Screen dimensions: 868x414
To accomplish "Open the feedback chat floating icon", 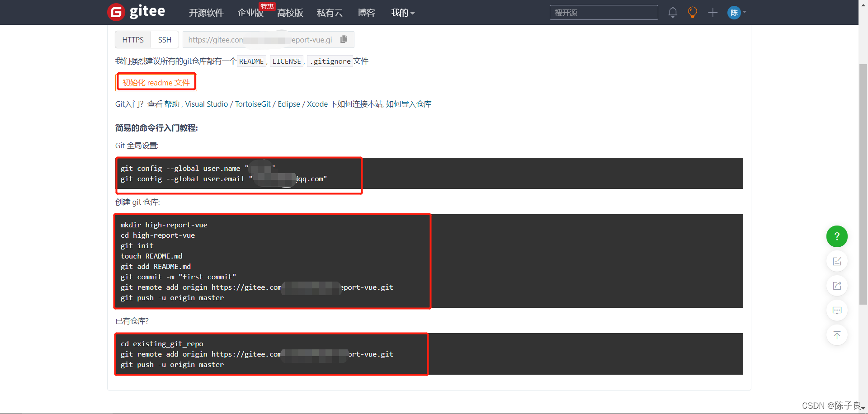I will (x=837, y=310).
